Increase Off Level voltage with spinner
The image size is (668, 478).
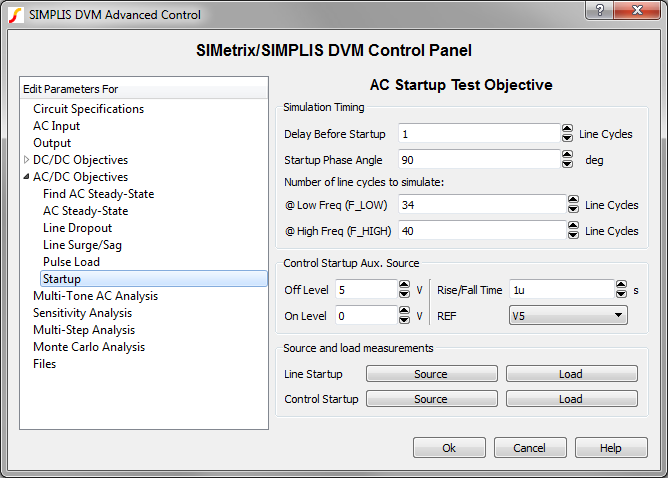[404, 285]
